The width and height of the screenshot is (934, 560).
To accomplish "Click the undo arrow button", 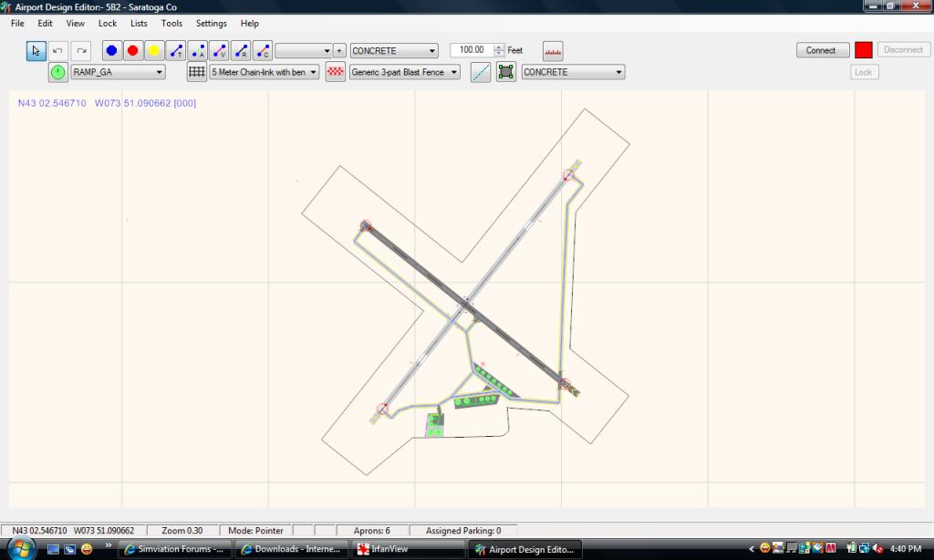I will 58,51.
